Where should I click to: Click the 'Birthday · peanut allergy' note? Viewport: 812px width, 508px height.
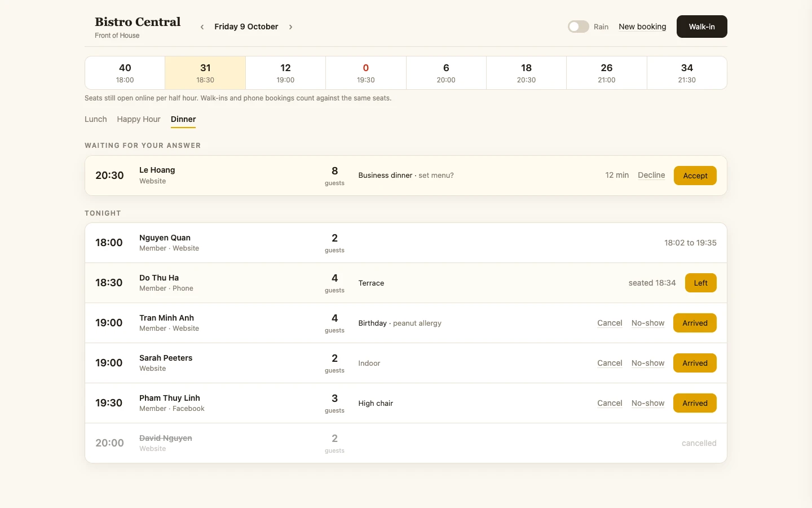[x=400, y=323]
